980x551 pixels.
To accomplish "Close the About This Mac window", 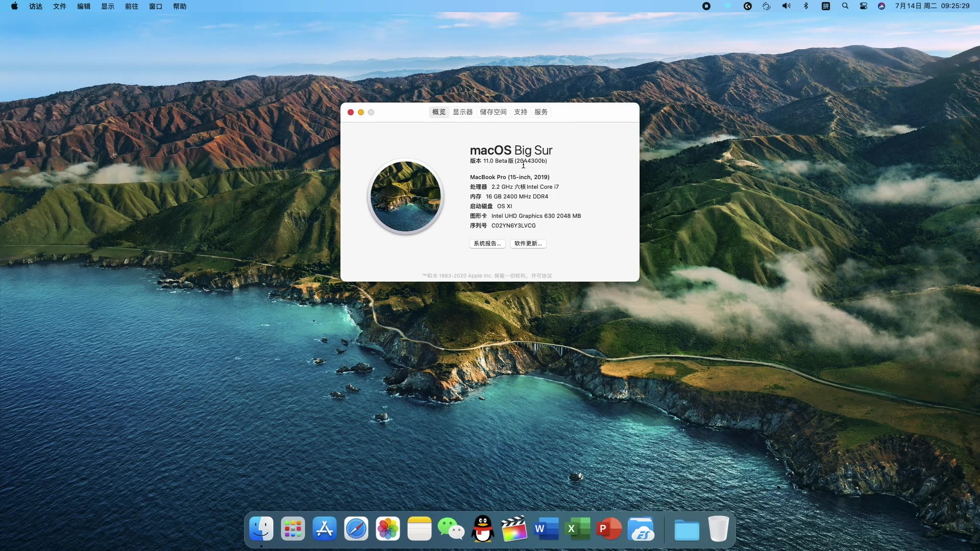I will (351, 112).
